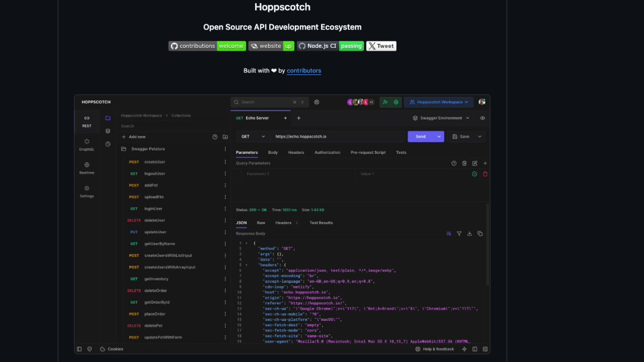Image resolution: width=644 pixels, height=362 pixels.
Task: Switch to the Authorization tab
Action: pos(327,152)
